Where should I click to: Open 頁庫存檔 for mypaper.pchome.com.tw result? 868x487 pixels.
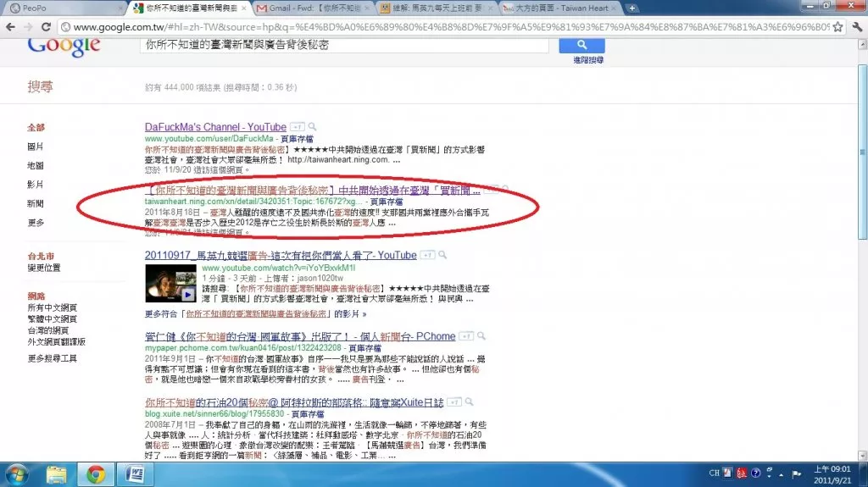pyautogui.click(x=364, y=348)
